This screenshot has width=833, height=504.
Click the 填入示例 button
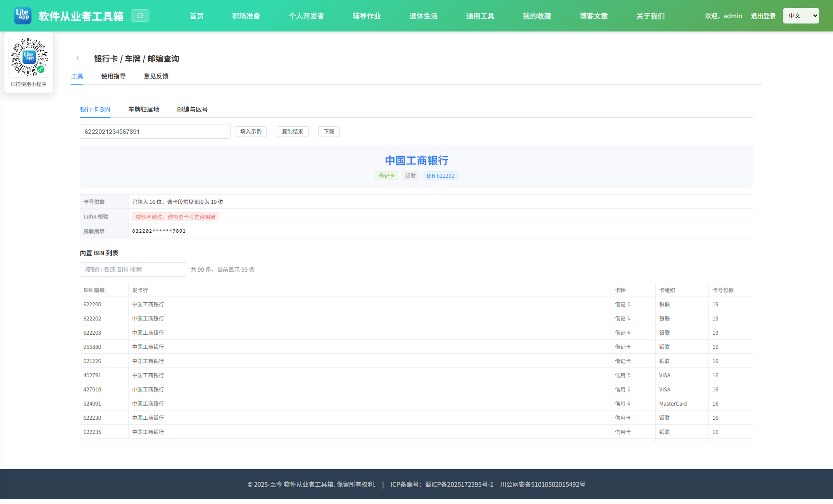tap(251, 132)
